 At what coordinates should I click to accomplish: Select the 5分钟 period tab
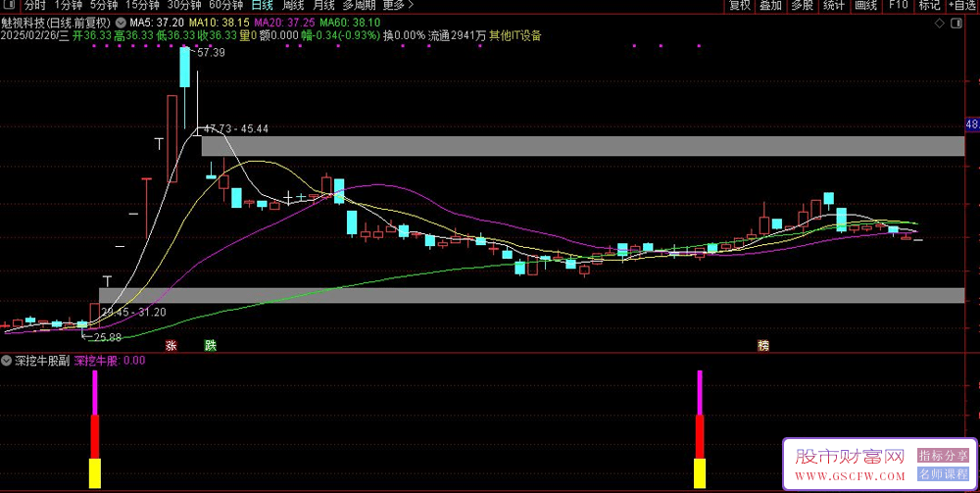click(x=104, y=6)
